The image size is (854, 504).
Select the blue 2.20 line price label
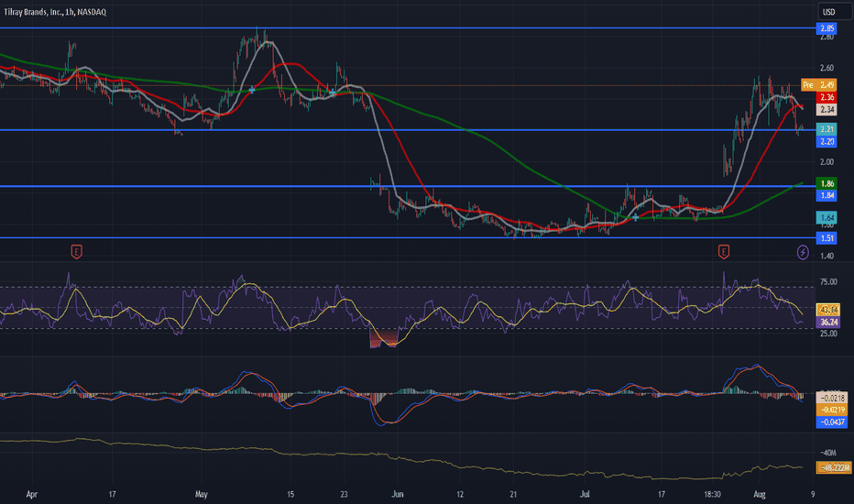pos(827,142)
